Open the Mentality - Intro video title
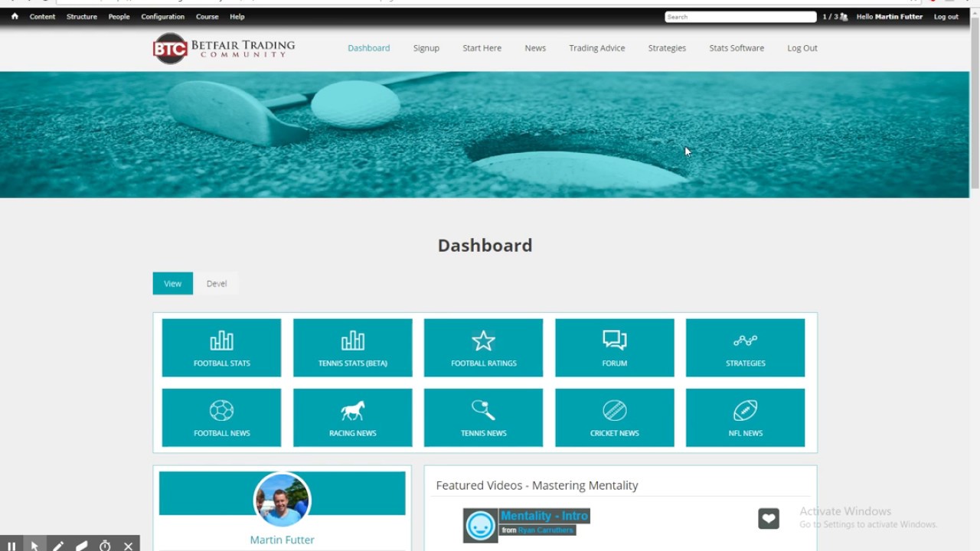This screenshot has height=551, width=980. point(544,516)
